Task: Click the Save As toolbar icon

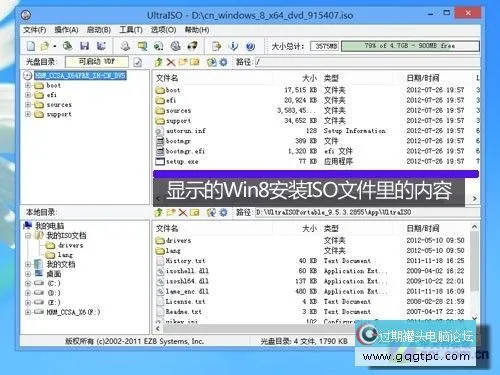Action: [101, 46]
